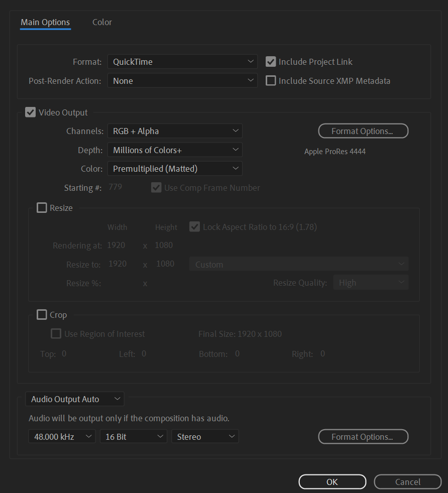Uncheck the Video Output checkbox
The image size is (448, 493).
tap(30, 112)
